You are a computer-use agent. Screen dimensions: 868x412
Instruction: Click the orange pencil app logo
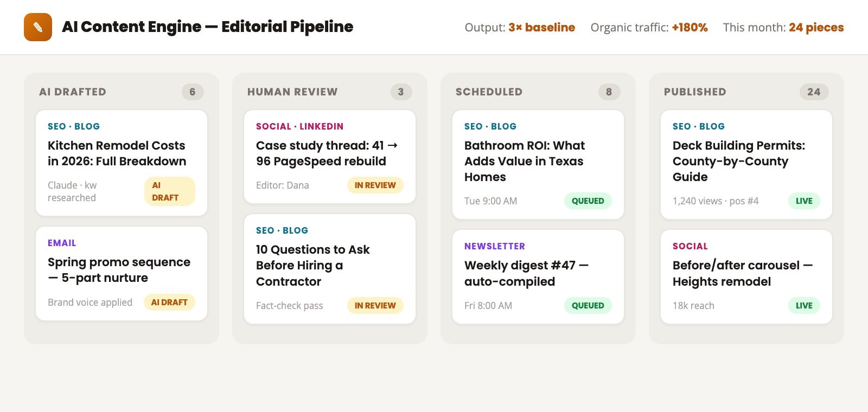38,27
